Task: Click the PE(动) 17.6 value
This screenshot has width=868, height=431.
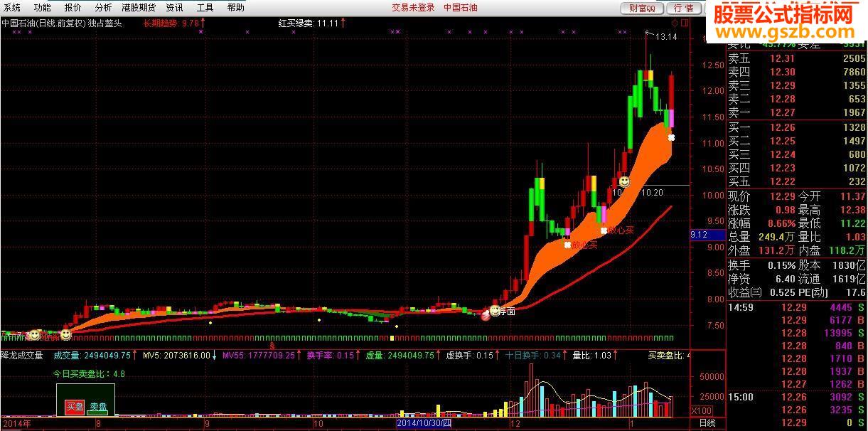Action: (854, 292)
